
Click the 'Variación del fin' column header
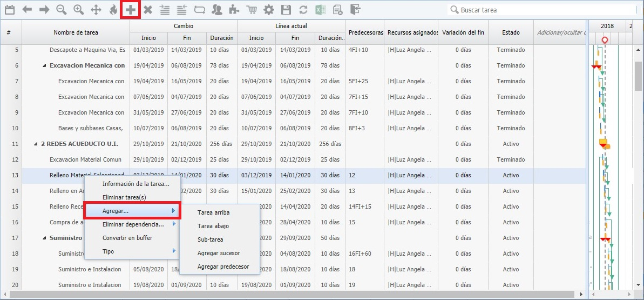[463, 32]
